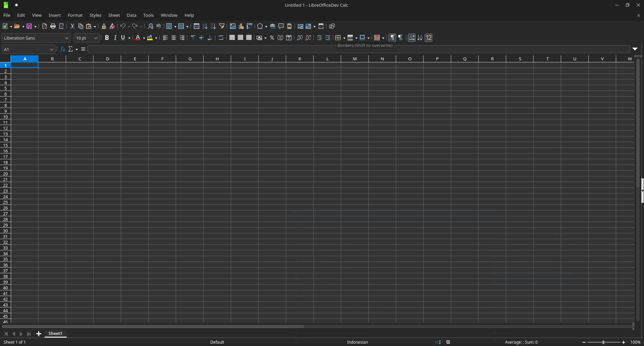Click the Print icon
Viewport: 644px width, 346px height.
coord(53,26)
